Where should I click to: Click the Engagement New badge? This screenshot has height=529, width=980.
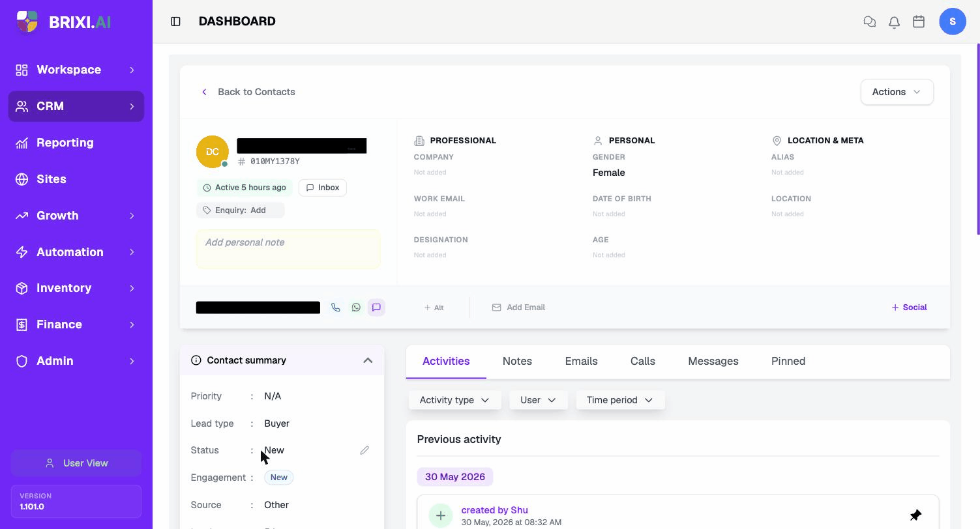[x=279, y=478]
